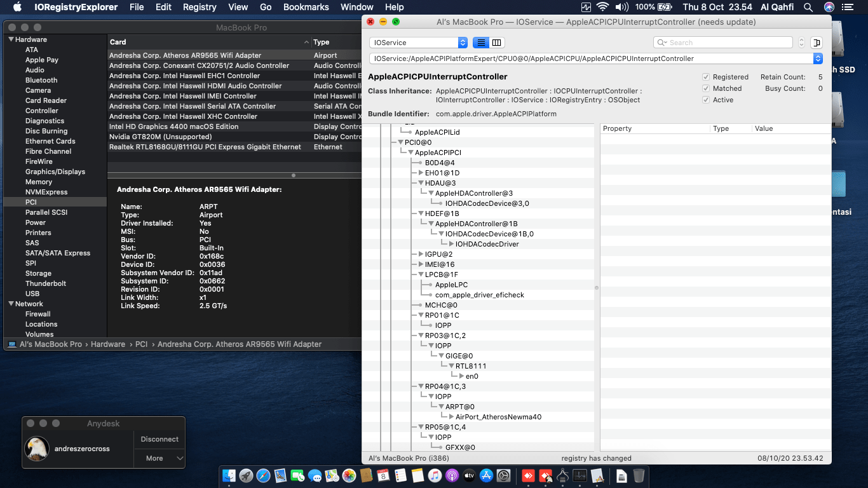The width and height of the screenshot is (868, 488).
Task: Open Activity Monitor from the Dock
Action: pyautogui.click(x=580, y=475)
